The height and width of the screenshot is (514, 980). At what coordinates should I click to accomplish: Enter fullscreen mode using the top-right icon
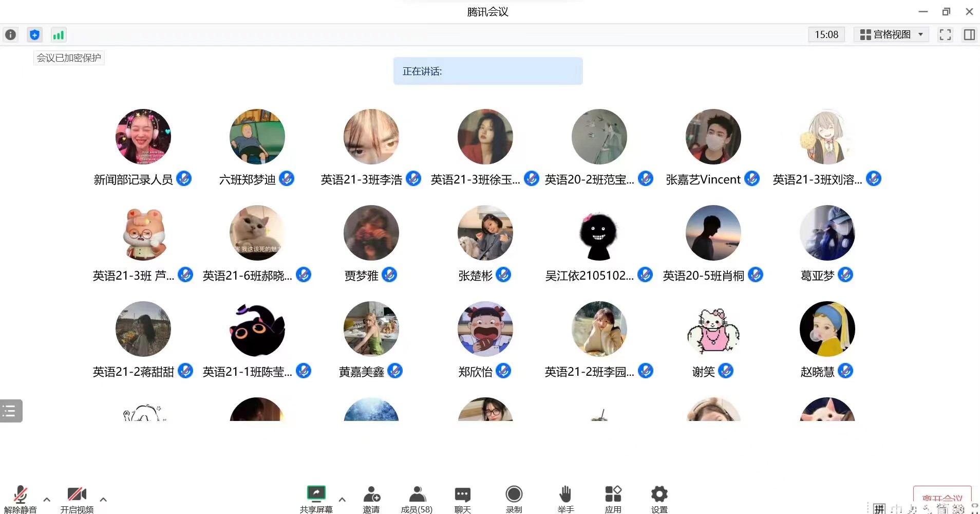tap(945, 34)
